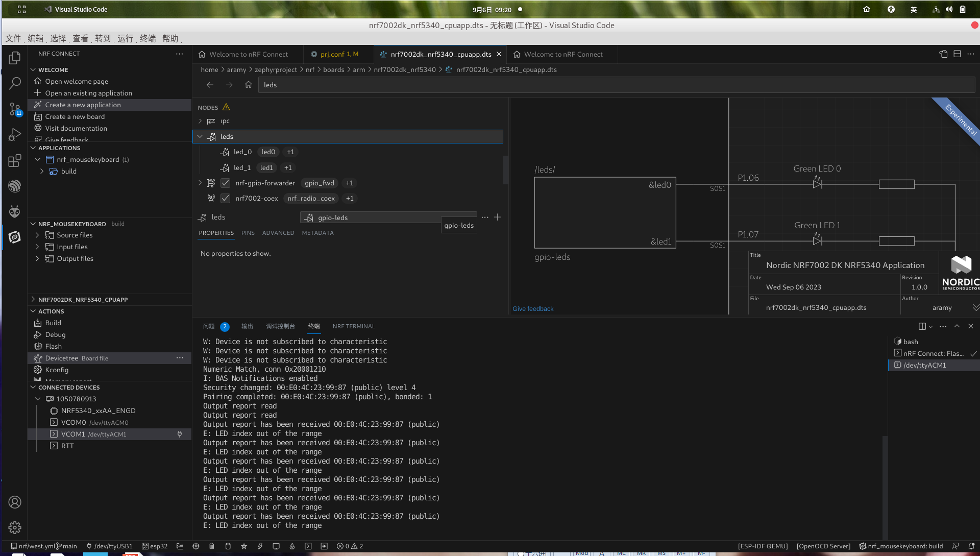Click Debug action
This screenshot has width=980, height=556.
(x=55, y=335)
